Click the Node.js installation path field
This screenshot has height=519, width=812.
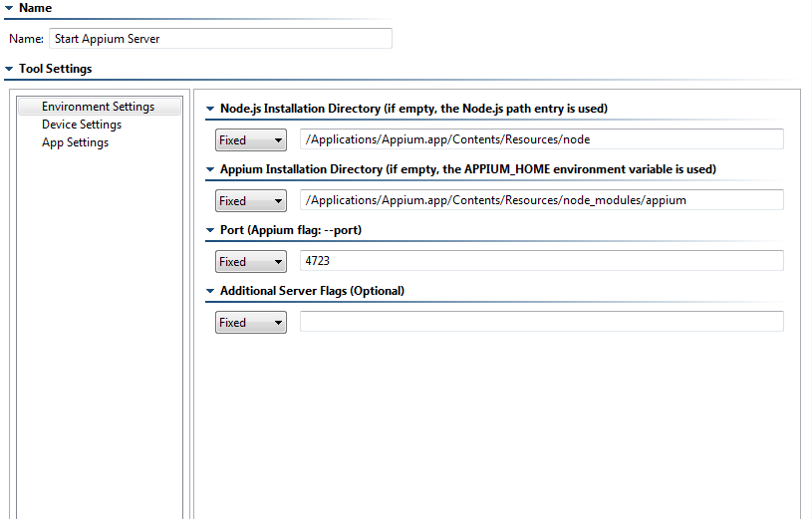(x=542, y=139)
